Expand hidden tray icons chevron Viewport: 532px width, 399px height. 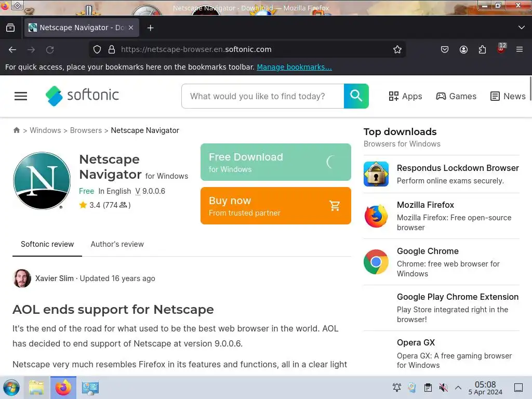coord(458,388)
